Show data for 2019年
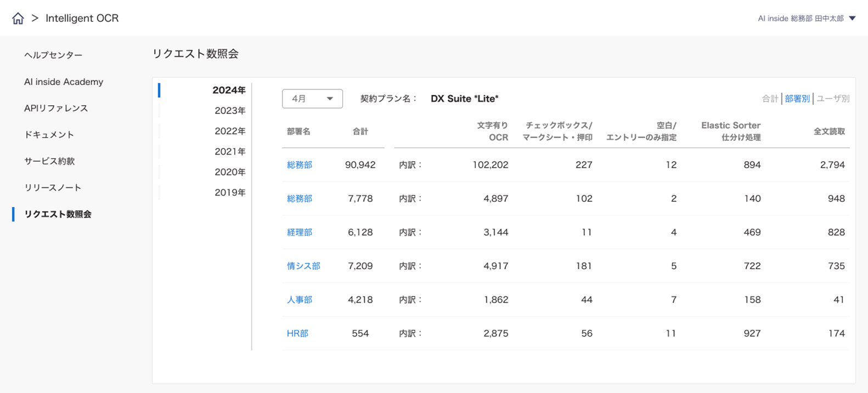This screenshot has height=393, width=868. pos(229,192)
